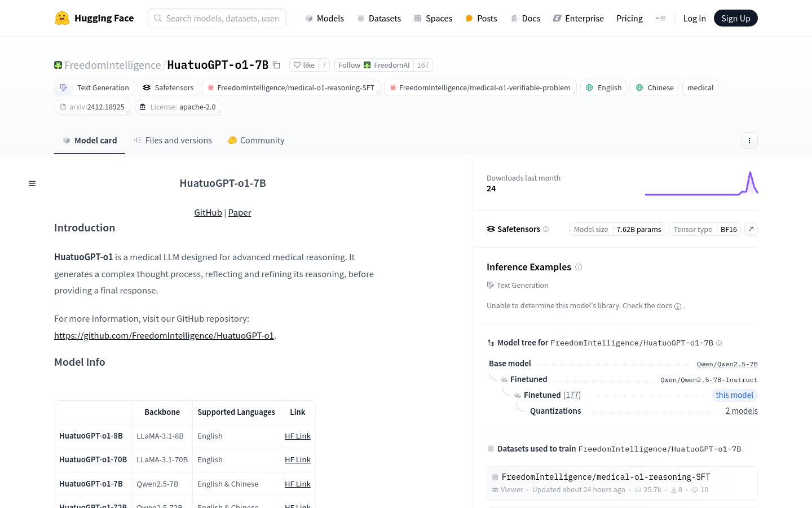
Task: Click the downloads trend chart
Action: (701, 183)
